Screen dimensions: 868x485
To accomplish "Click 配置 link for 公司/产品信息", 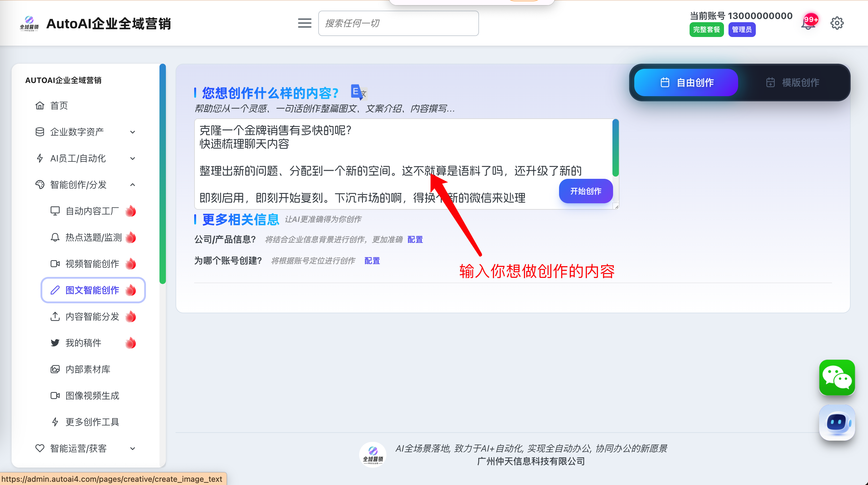I will [415, 240].
